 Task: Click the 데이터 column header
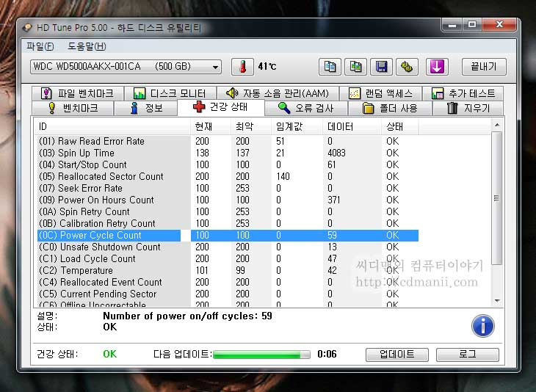pos(352,126)
